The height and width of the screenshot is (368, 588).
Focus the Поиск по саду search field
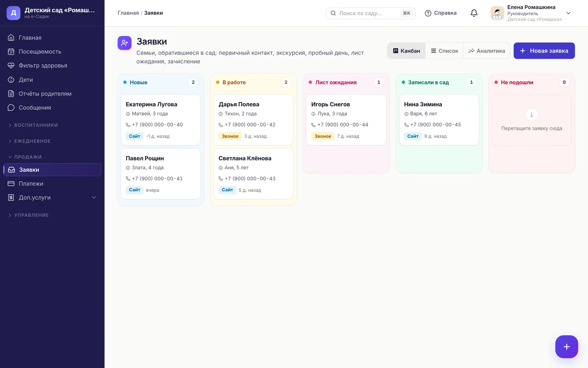coord(370,13)
